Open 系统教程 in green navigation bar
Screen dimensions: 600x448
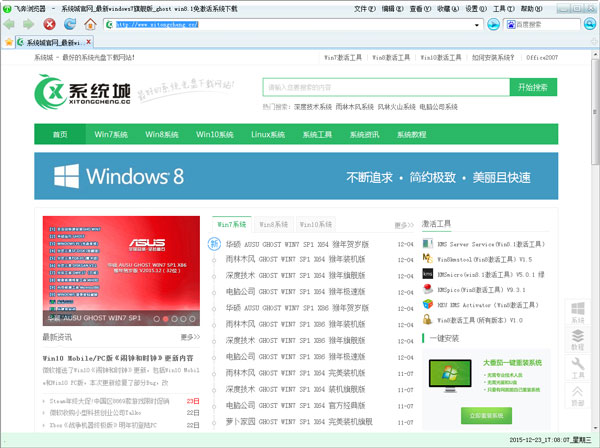411,134
